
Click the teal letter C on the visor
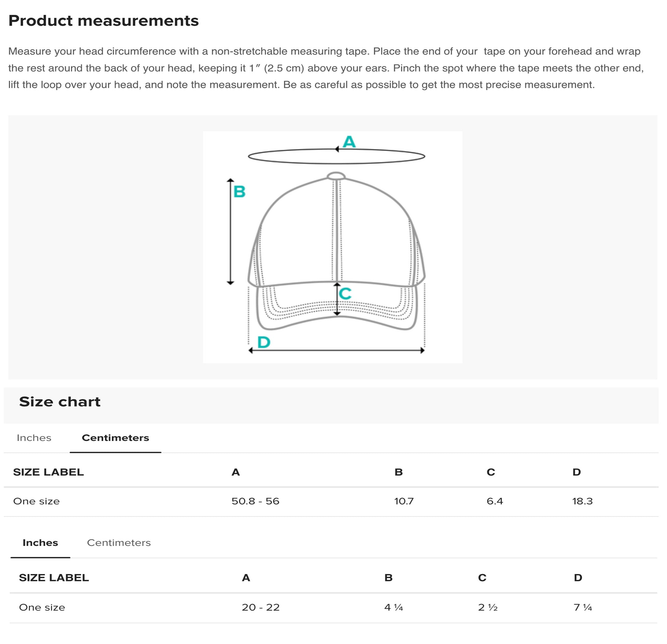tap(345, 294)
